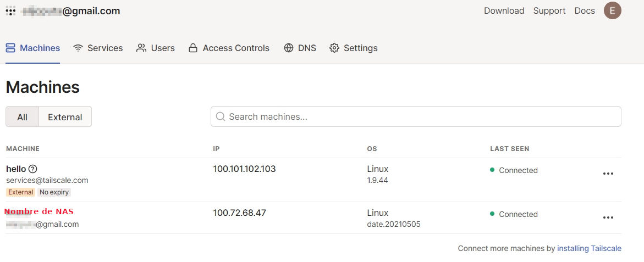The image size is (644, 262).
Task: Open options menu for hello machine
Action: coord(608,174)
